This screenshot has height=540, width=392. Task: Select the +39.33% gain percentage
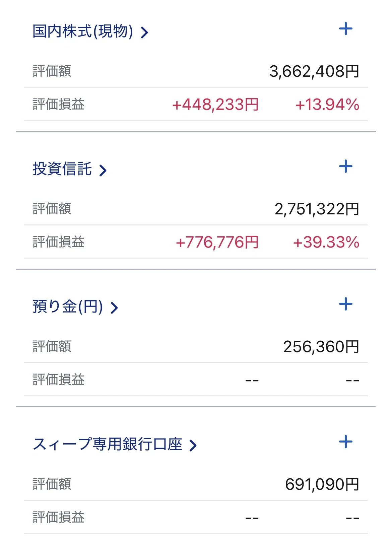pos(326,242)
